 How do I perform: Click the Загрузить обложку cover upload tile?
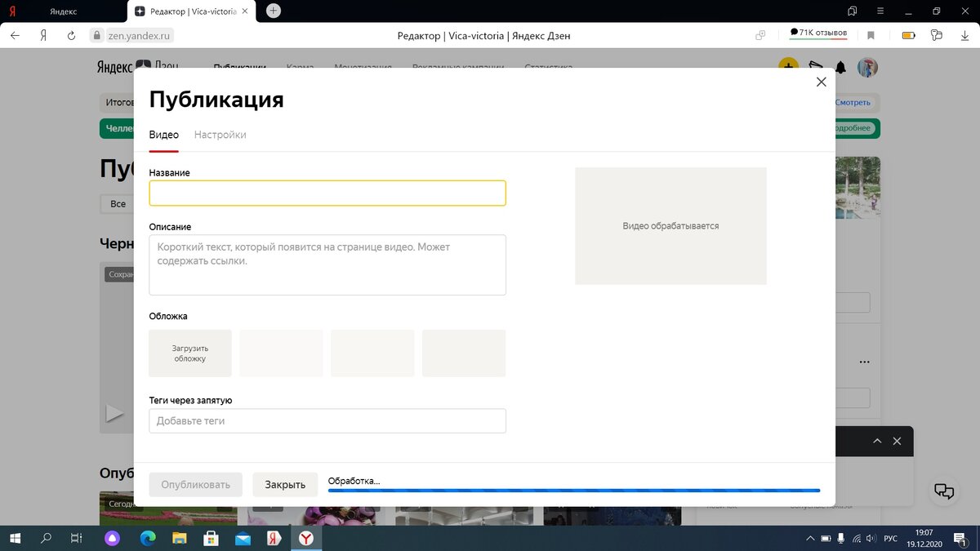click(190, 353)
